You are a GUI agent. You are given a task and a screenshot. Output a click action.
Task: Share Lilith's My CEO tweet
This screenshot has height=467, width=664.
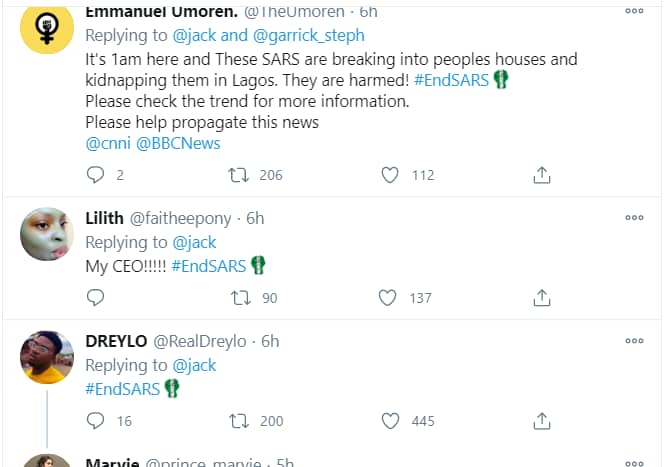coord(541,298)
